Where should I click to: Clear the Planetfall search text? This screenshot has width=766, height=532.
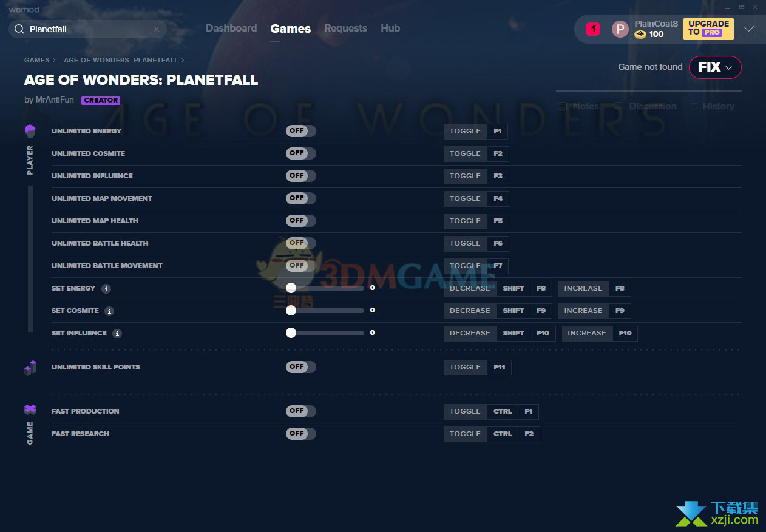pyautogui.click(x=157, y=29)
